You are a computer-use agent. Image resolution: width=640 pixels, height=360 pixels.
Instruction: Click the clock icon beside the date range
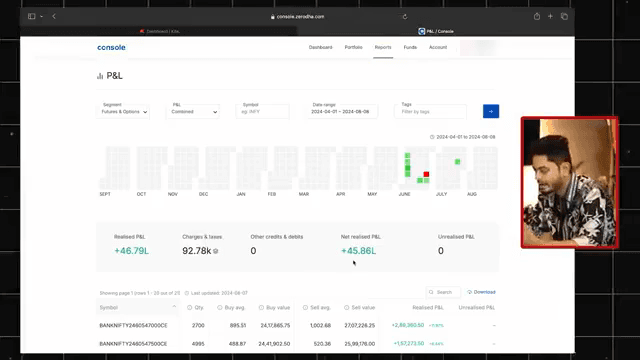[432, 137]
